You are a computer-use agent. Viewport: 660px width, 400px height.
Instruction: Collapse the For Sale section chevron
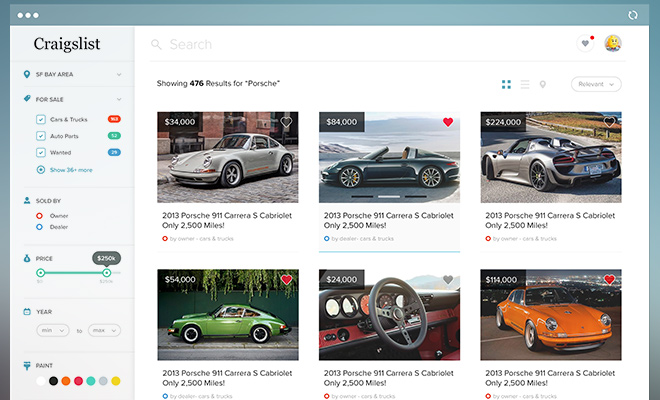pos(119,99)
